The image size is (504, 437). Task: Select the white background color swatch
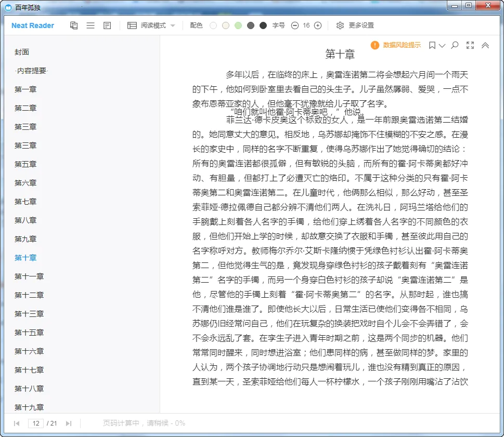pyautogui.click(x=213, y=25)
